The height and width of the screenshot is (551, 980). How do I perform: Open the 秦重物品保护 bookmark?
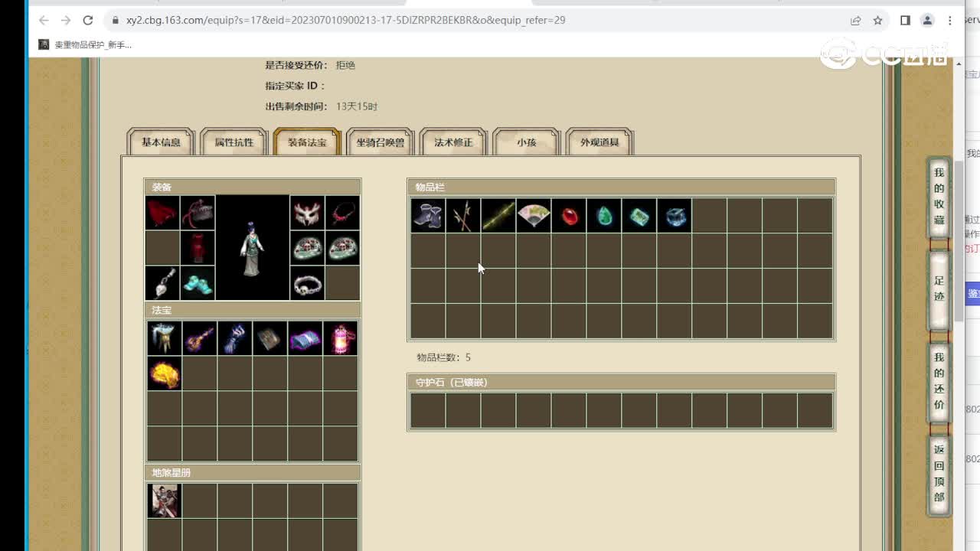tap(85, 45)
